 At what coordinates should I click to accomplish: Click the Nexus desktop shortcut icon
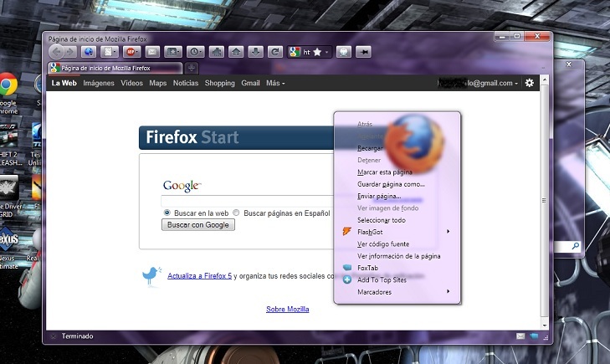click(8, 238)
